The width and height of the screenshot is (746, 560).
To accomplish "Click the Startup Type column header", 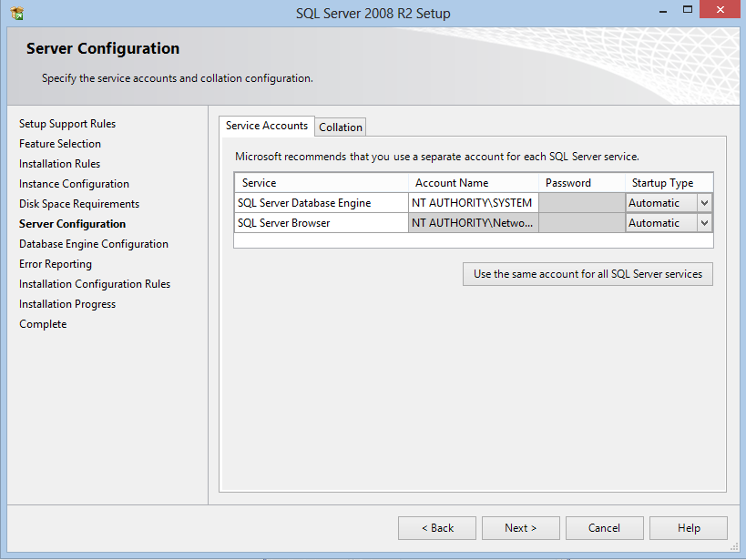I will (x=668, y=183).
